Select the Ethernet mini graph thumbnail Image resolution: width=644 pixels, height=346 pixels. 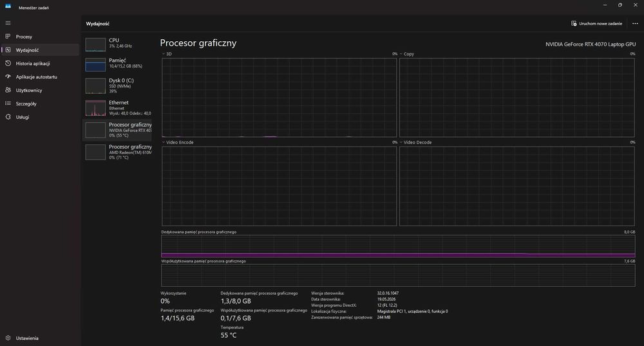[95, 108]
